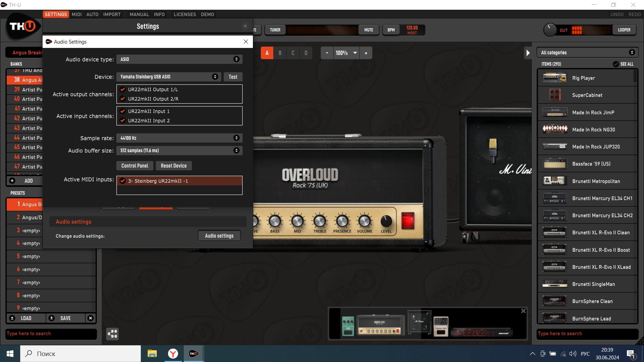
Task: Choose Brunetti SingleMan amp
Action: click(x=587, y=284)
